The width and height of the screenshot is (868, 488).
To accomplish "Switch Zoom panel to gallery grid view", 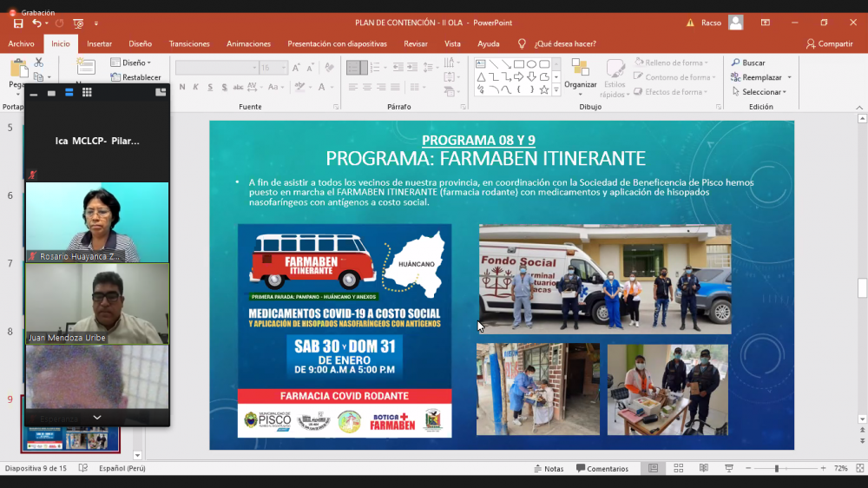I will pos(87,92).
